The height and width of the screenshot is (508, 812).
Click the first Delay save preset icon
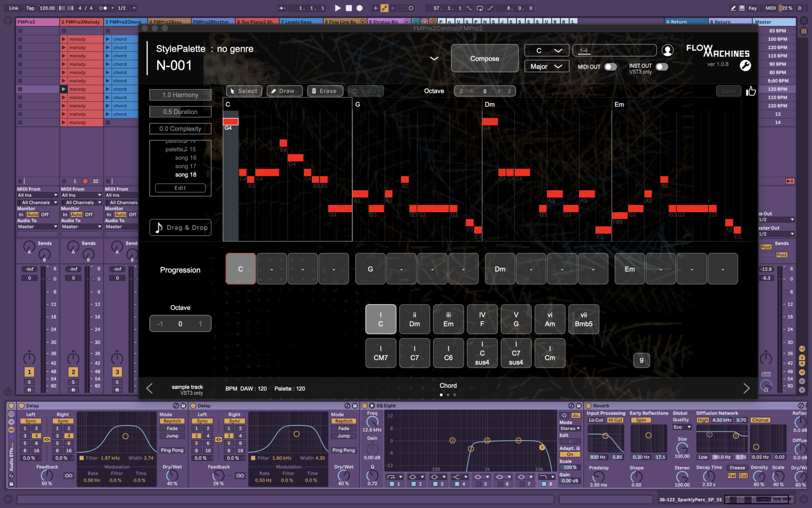(x=184, y=406)
